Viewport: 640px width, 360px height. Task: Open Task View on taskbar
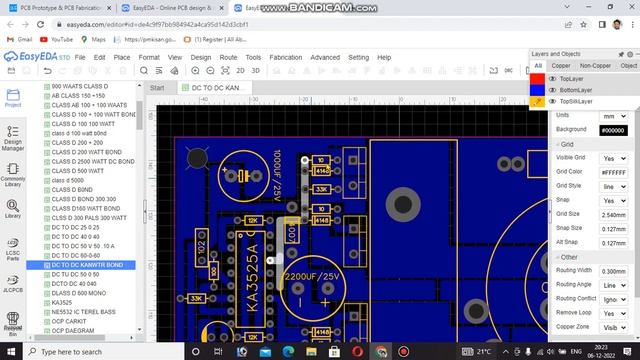click(218, 351)
